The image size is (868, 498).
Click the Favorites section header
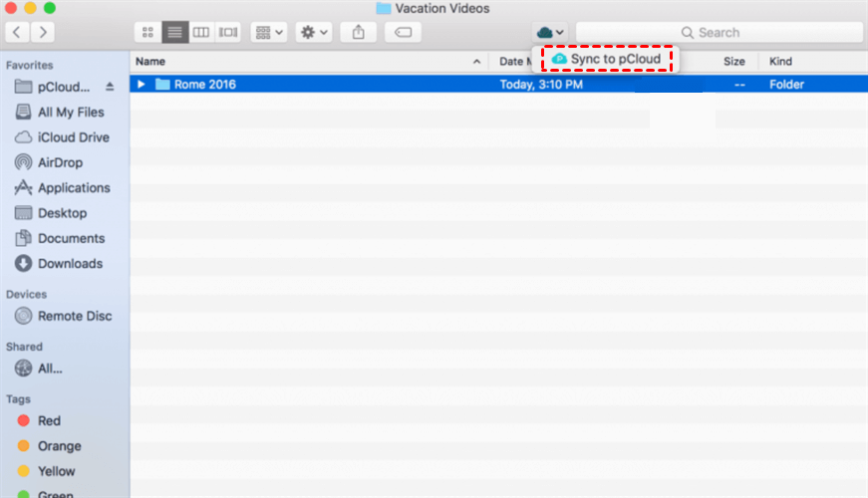[29, 66]
